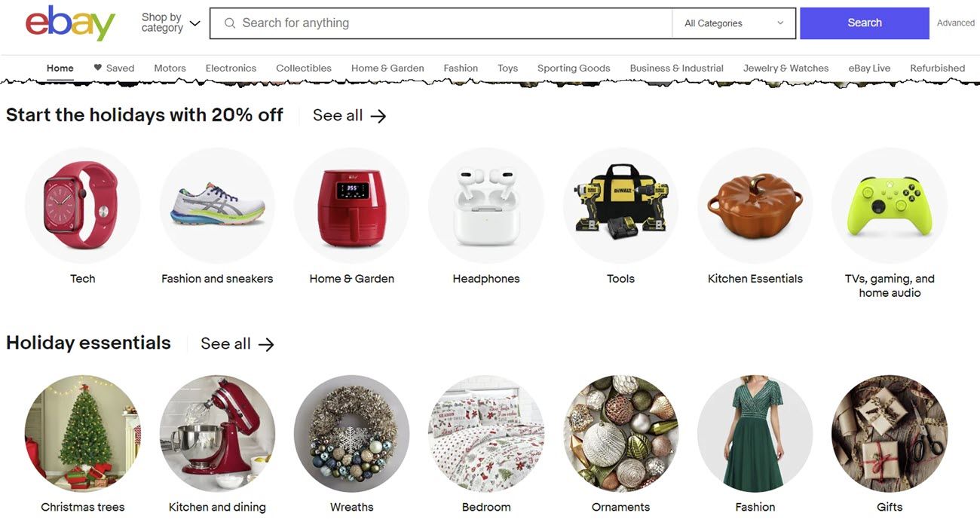
Task: Click the eBay logo
Action: 70,23
